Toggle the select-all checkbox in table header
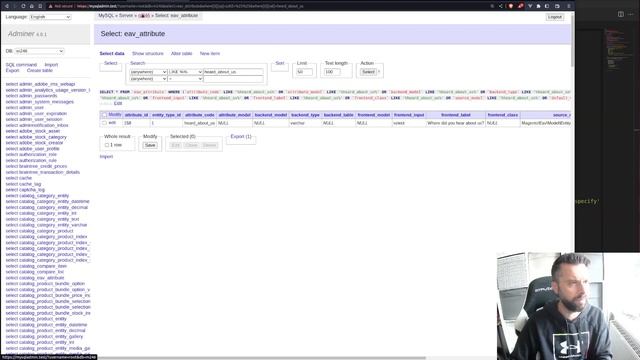This screenshot has height=360, width=640. point(104,115)
